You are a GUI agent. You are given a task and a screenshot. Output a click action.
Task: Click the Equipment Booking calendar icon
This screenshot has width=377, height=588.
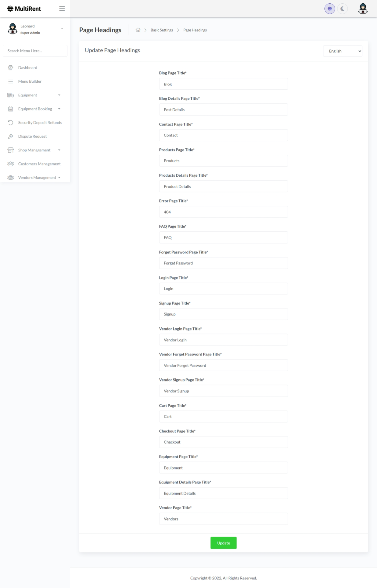pyautogui.click(x=11, y=109)
